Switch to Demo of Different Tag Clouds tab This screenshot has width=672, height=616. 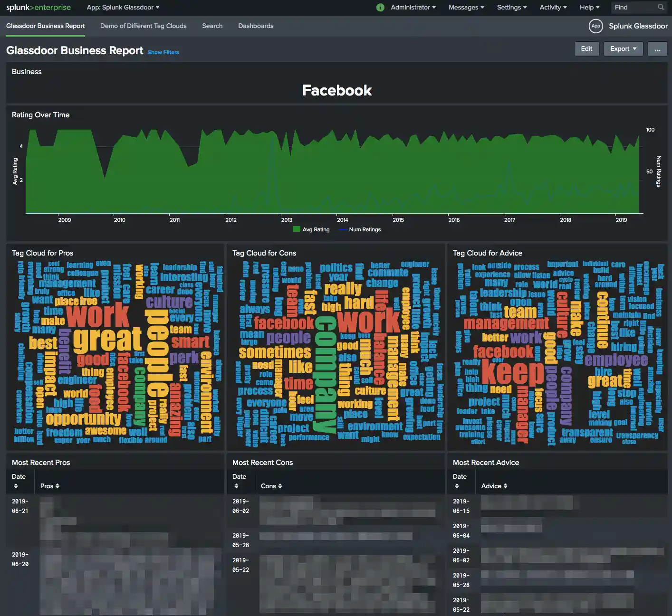click(143, 26)
